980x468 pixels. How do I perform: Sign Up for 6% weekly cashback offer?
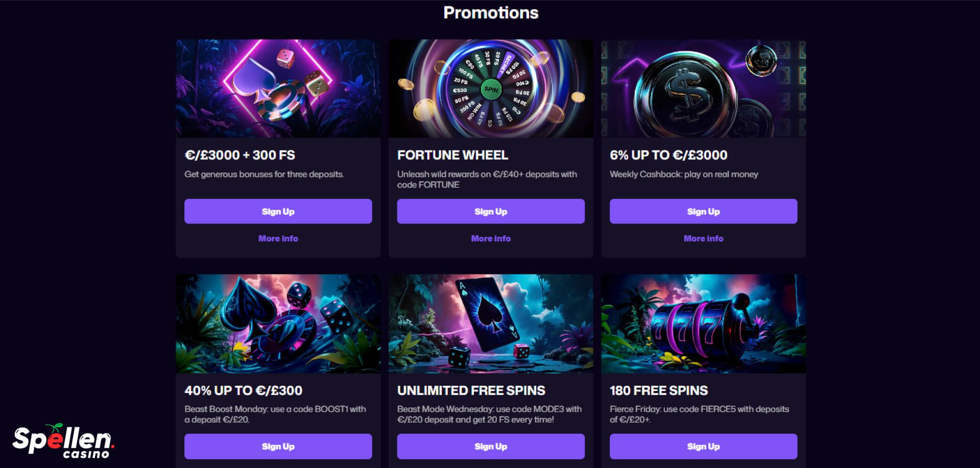(703, 211)
